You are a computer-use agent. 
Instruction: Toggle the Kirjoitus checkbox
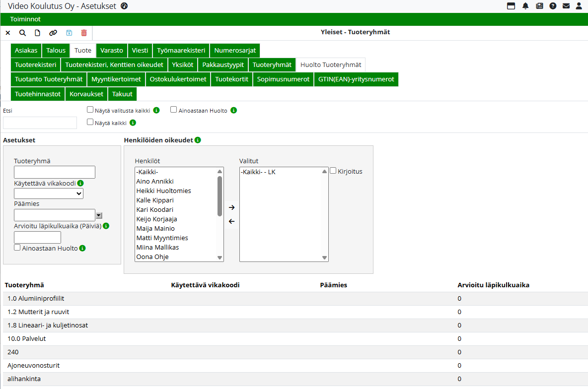click(x=333, y=171)
